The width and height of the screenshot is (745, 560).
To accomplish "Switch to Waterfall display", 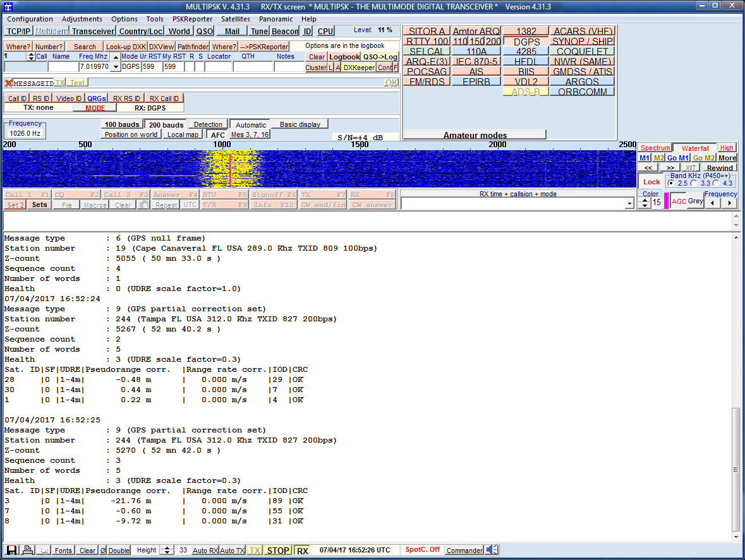I will coord(695,148).
